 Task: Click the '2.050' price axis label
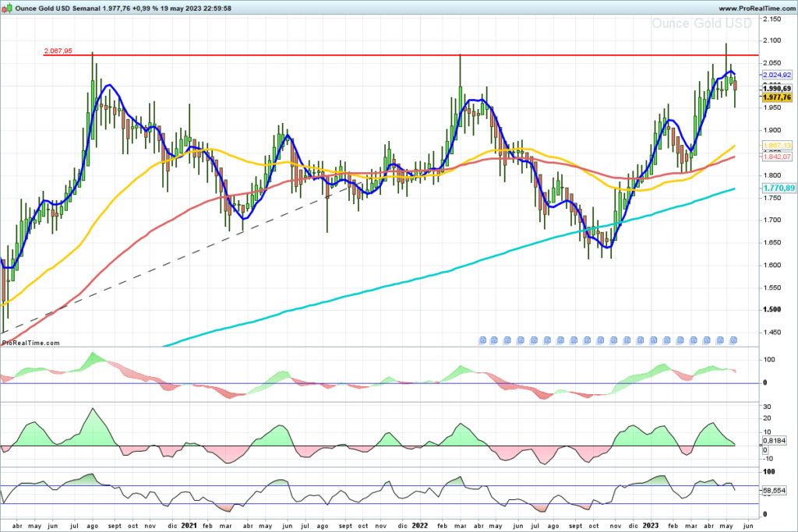(772, 63)
